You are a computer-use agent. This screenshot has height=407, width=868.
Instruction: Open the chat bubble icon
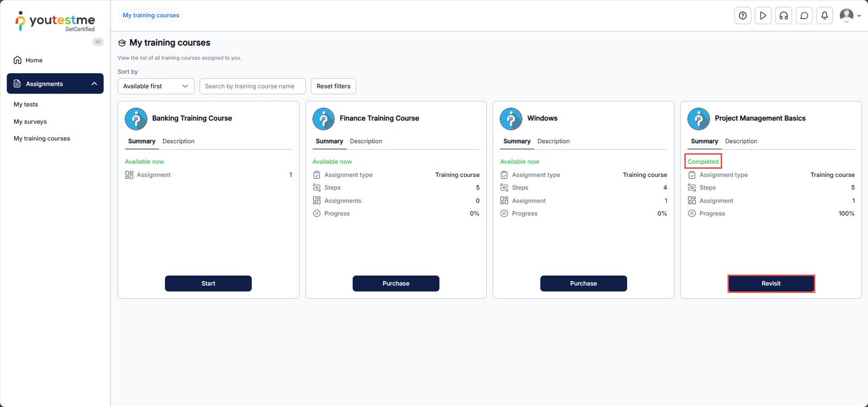(804, 16)
